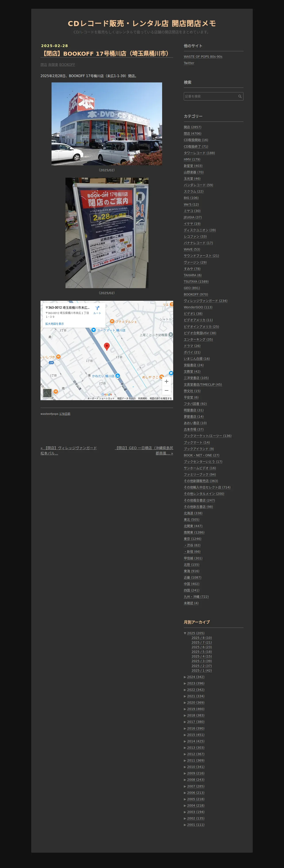
Task: Open category 三洋堂書店 (105)
Action: coord(196,378)
